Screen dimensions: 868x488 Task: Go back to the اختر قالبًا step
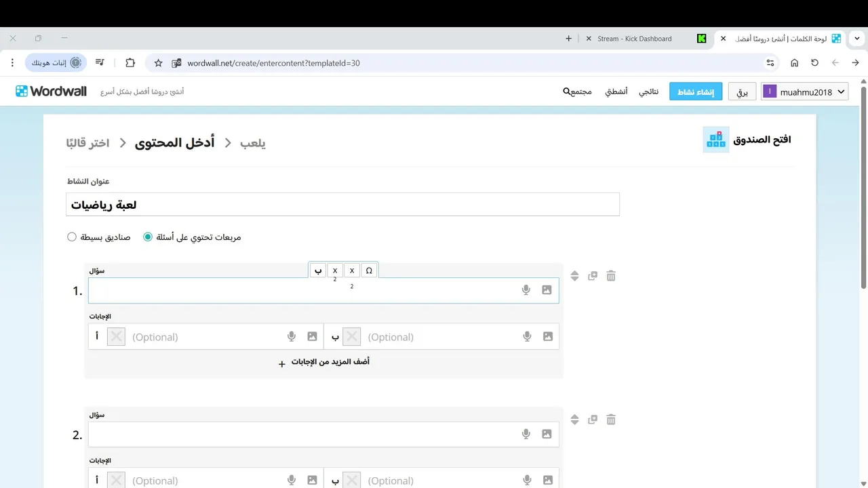coord(88,143)
